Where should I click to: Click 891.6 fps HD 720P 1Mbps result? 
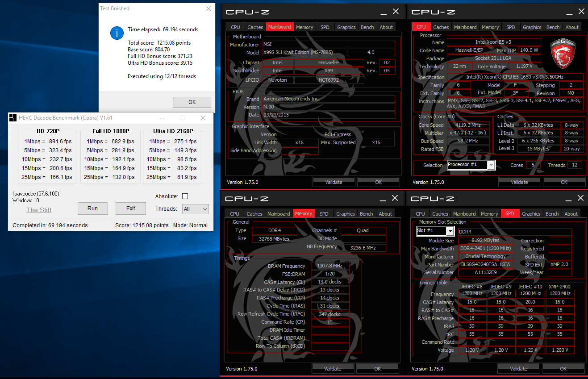click(61, 142)
